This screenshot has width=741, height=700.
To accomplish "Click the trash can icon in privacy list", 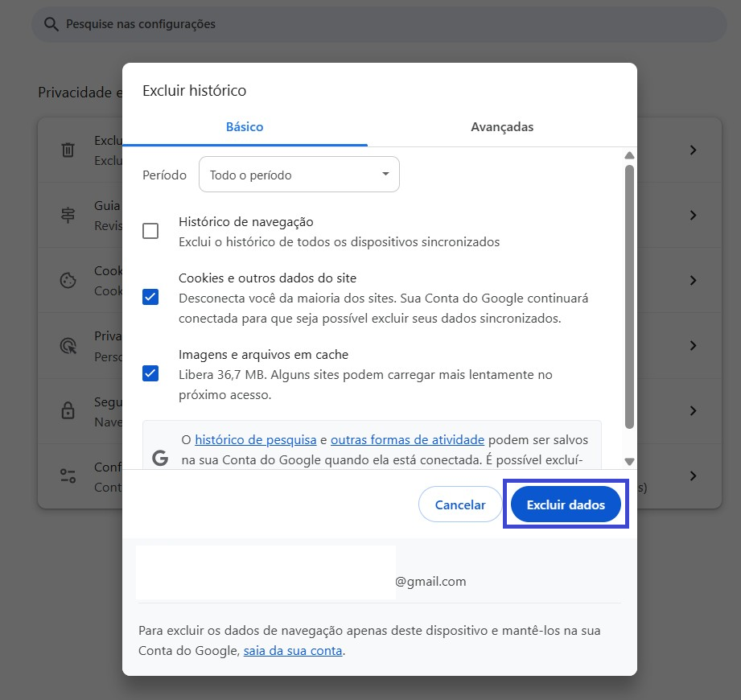I will coord(68,150).
